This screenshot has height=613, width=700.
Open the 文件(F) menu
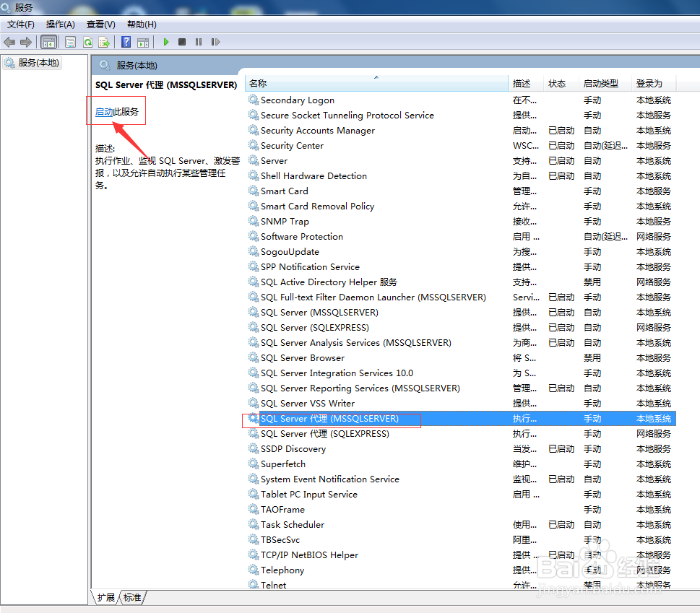click(20, 25)
